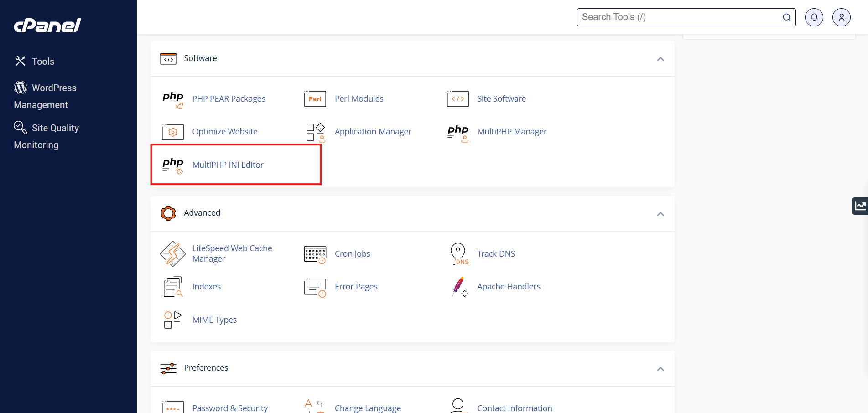Focus the Search Tools input field

pos(680,17)
